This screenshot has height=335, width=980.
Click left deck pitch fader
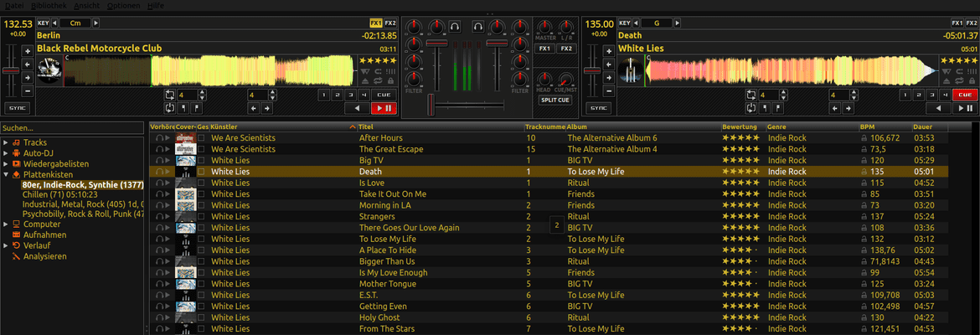[11, 70]
